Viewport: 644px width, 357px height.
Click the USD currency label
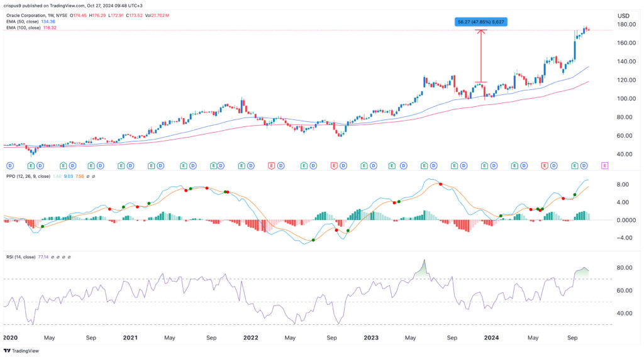(x=623, y=16)
